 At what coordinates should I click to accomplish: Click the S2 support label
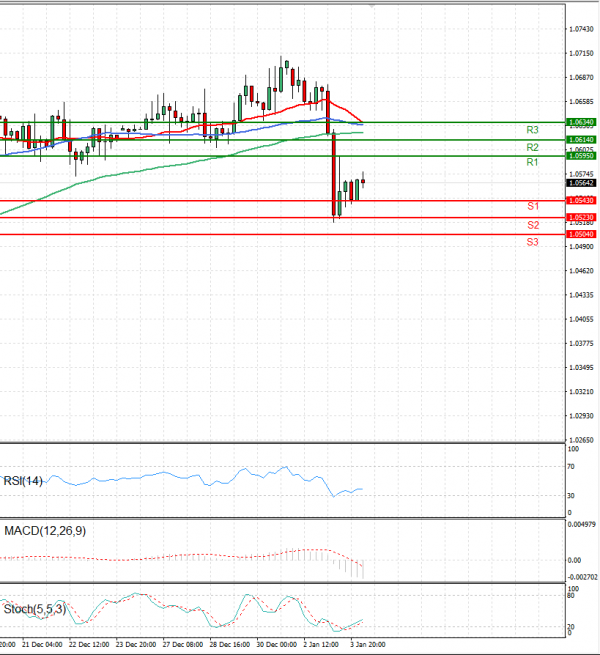(x=533, y=225)
